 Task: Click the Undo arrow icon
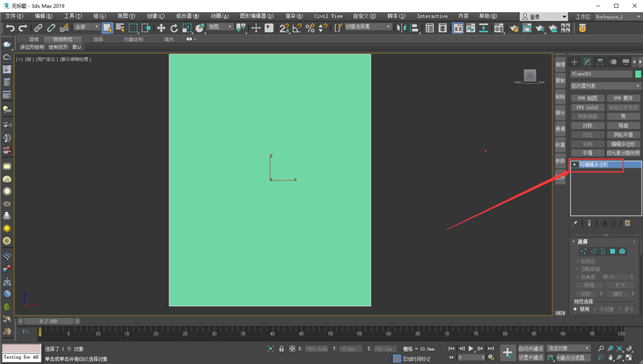pyautogui.click(x=10, y=28)
